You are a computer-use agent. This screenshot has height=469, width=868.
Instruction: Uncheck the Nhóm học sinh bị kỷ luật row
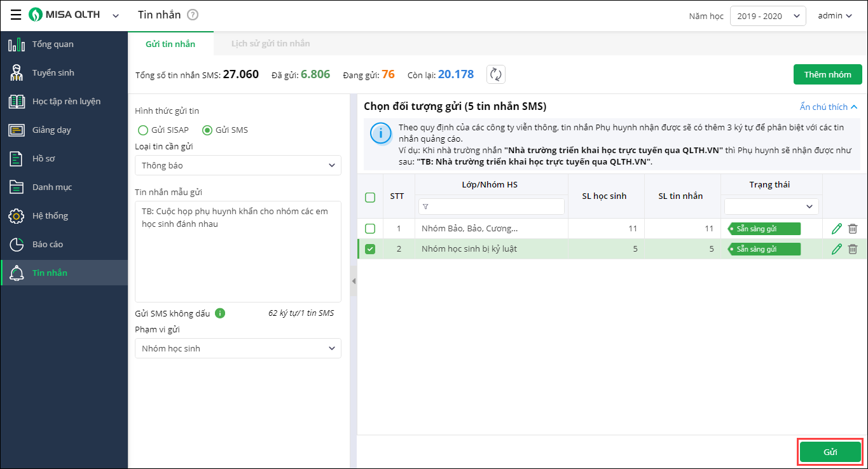[370, 249]
